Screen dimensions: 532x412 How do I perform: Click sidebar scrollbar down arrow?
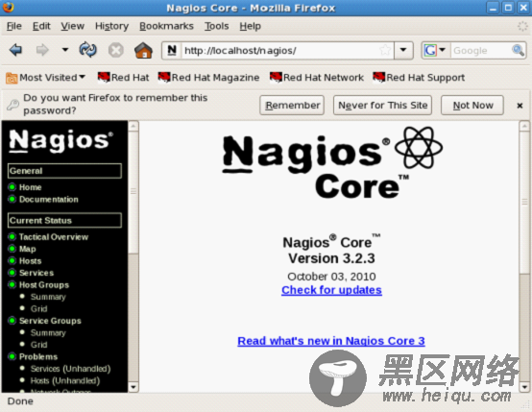coord(133,386)
